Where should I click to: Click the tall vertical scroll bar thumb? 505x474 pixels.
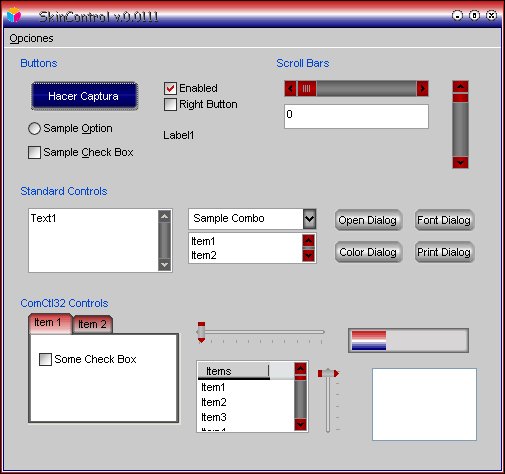[x=460, y=98]
